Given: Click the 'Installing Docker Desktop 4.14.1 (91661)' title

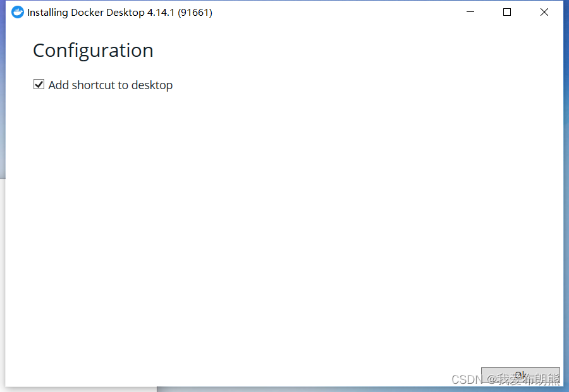Looking at the screenshot, I should (119, 13).
